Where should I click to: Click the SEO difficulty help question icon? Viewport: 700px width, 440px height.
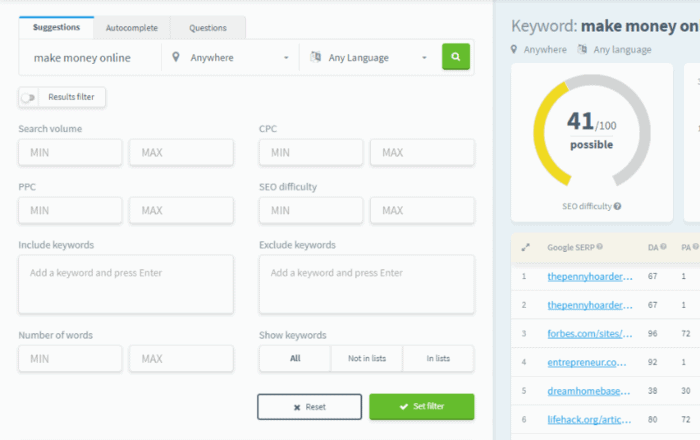[617, 206]
